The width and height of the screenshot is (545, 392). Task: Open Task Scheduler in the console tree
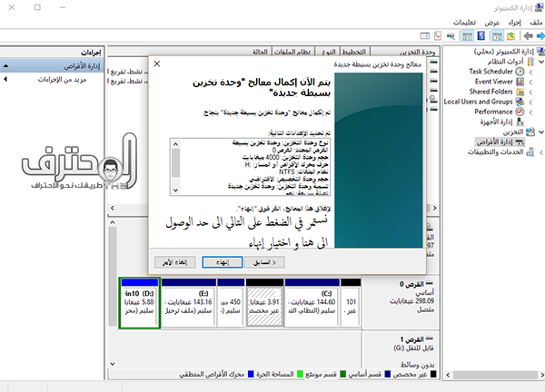click(x=493, y=71)
